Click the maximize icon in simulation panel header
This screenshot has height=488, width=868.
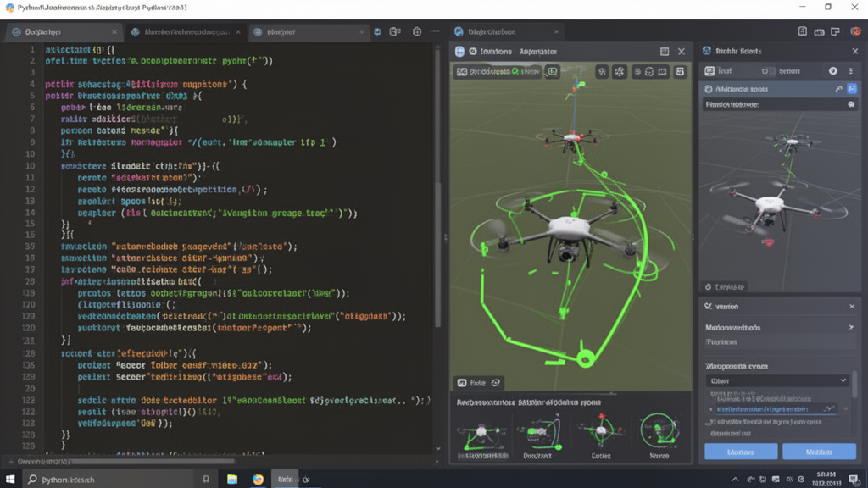[x=665, y=52]
